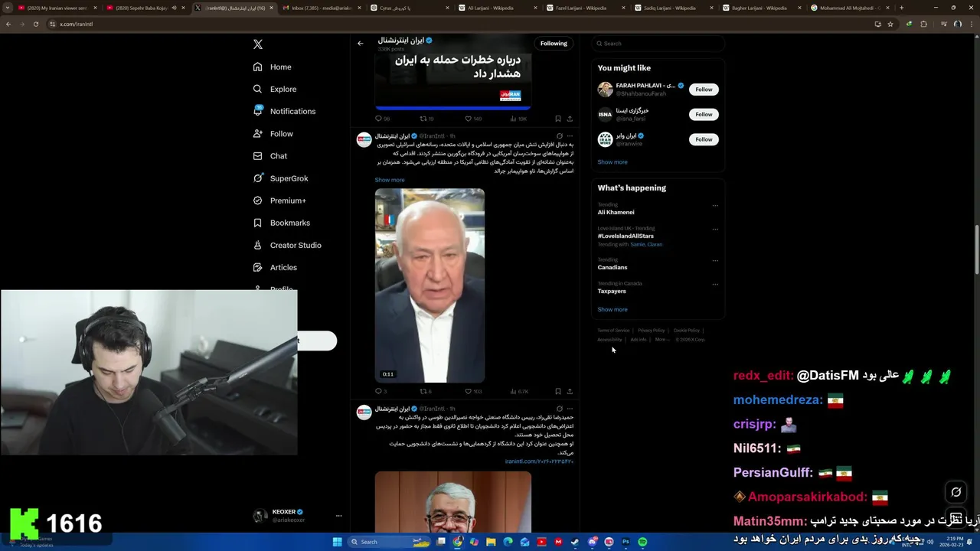The image size is (980, 551).
Task: Open Premium+ in the sidebar
Action: pos(279,201)
